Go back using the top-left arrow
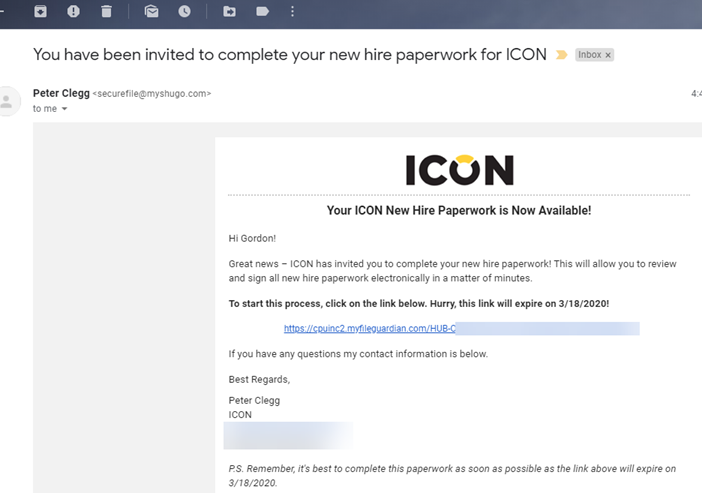The width and height of the screenshot is (702, 493). click(x=2, y=11)
